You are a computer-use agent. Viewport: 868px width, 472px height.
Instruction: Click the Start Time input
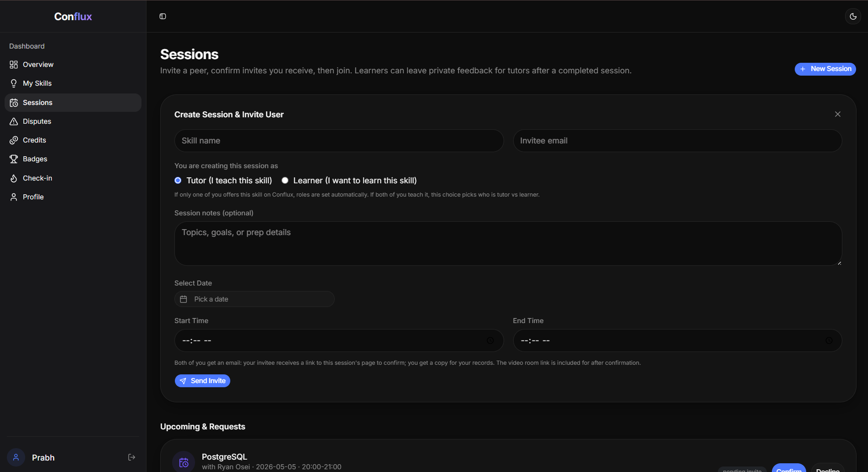click(x=339, y=340)
